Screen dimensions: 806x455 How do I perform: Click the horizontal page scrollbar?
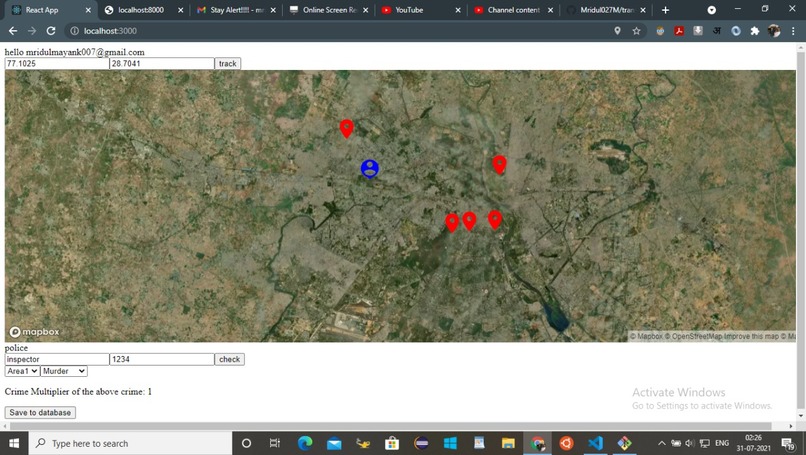tap(391, 426)
